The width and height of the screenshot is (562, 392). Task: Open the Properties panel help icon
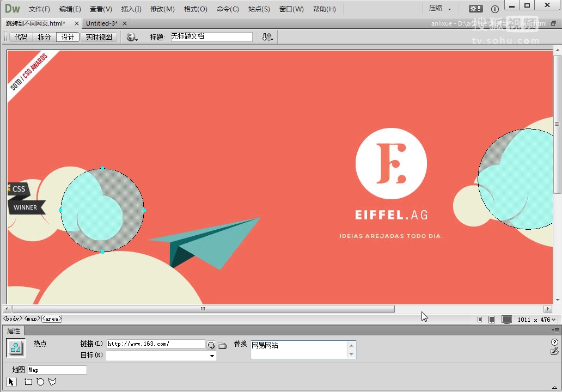coord(554,342)
